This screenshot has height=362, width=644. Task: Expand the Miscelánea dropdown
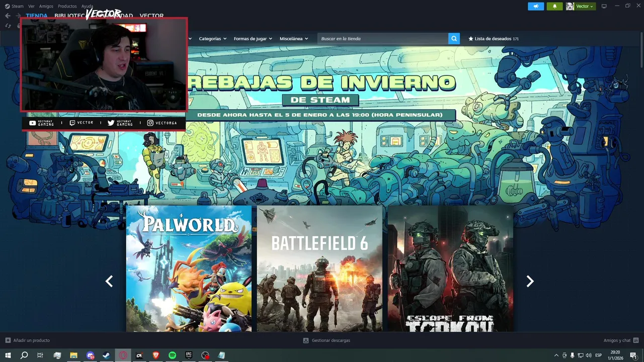point(294,39)
